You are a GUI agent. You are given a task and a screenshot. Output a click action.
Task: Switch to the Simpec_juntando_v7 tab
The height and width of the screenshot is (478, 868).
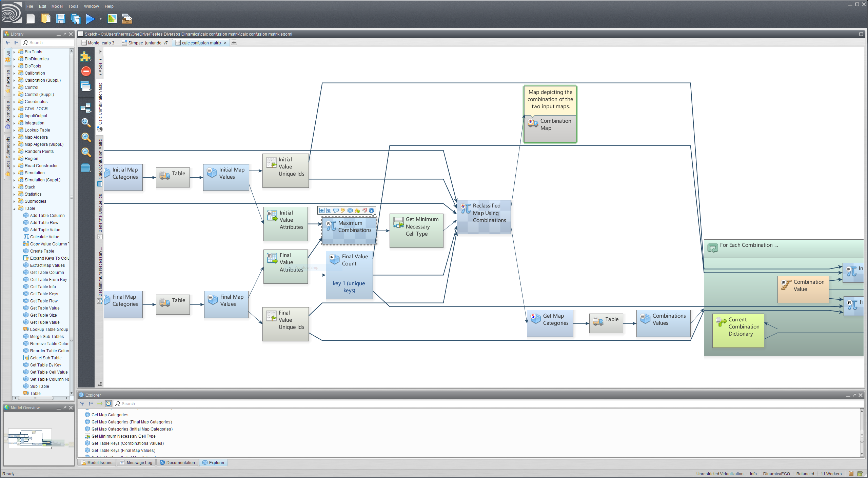click(147, 43)
